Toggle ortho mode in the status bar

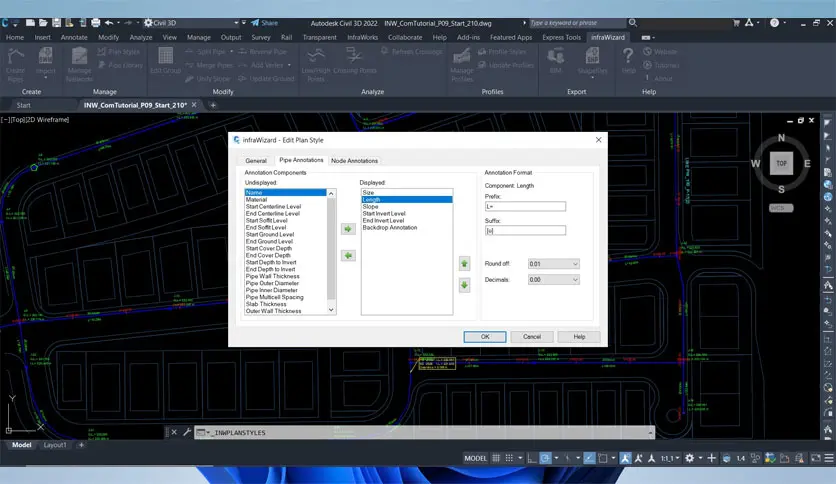click(532, 458)
